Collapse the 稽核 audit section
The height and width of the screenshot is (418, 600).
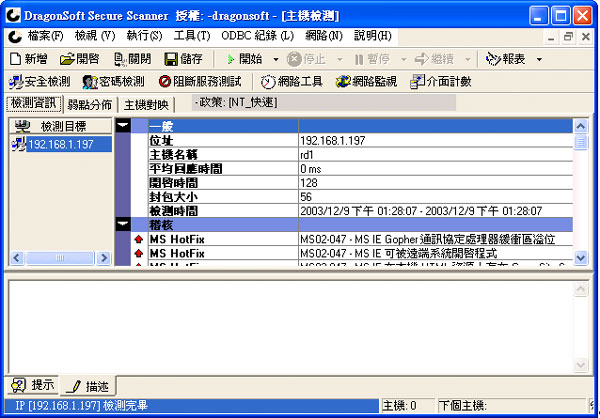coord(123,225)
